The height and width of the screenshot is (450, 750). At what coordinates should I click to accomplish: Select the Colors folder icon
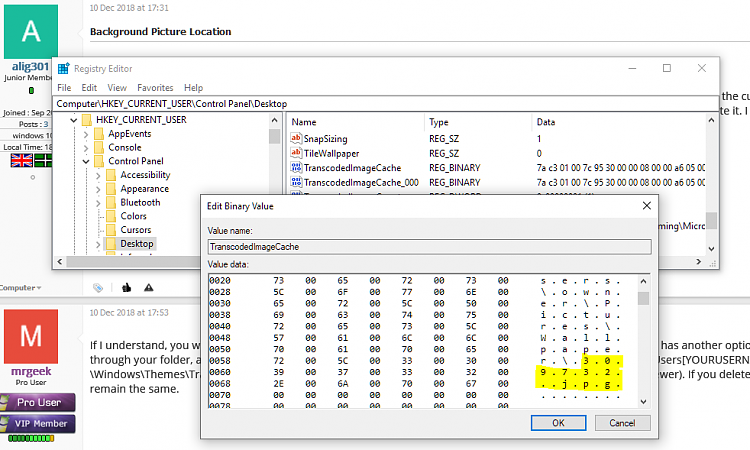pos(111,216)
